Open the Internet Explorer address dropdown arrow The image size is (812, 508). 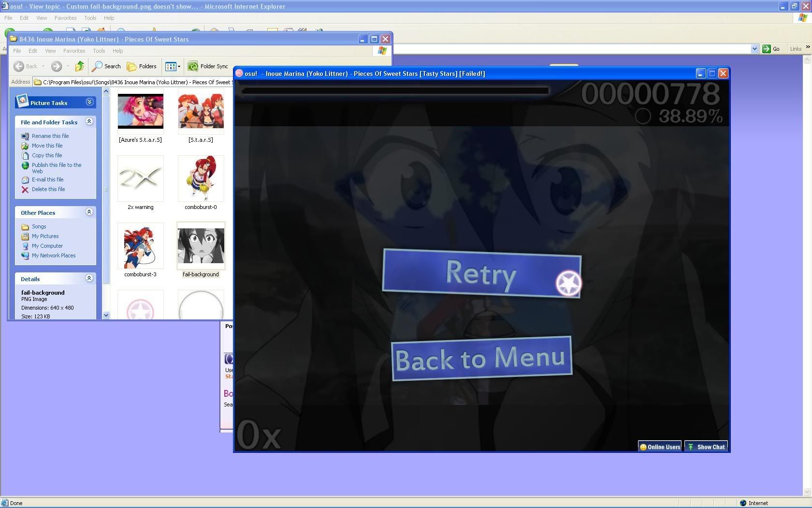click(x=754, y=49)
